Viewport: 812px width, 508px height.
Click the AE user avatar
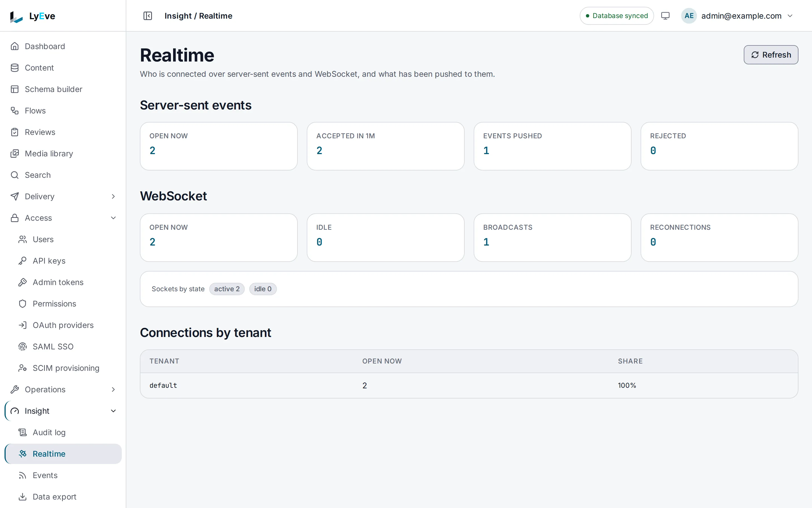[689, 16]
